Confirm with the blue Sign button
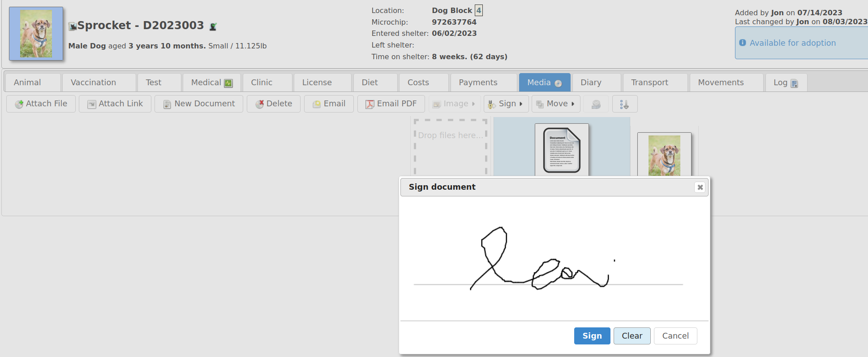The width and height of the screenshot is (868, 357). coord(592,336)
